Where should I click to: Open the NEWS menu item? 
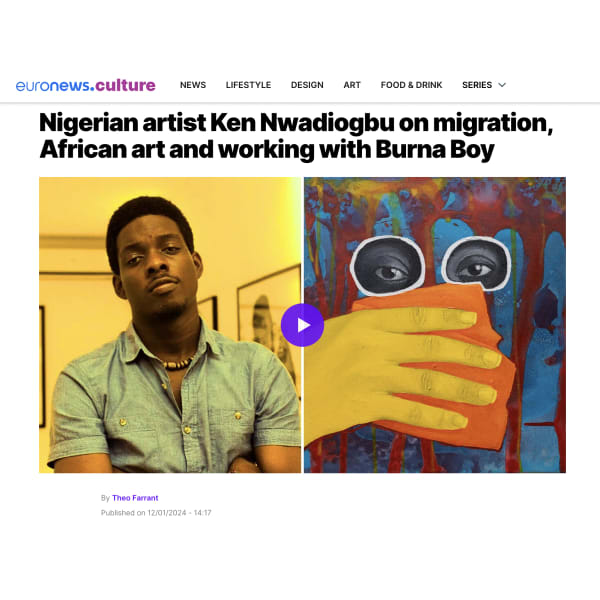coord(193,85)
